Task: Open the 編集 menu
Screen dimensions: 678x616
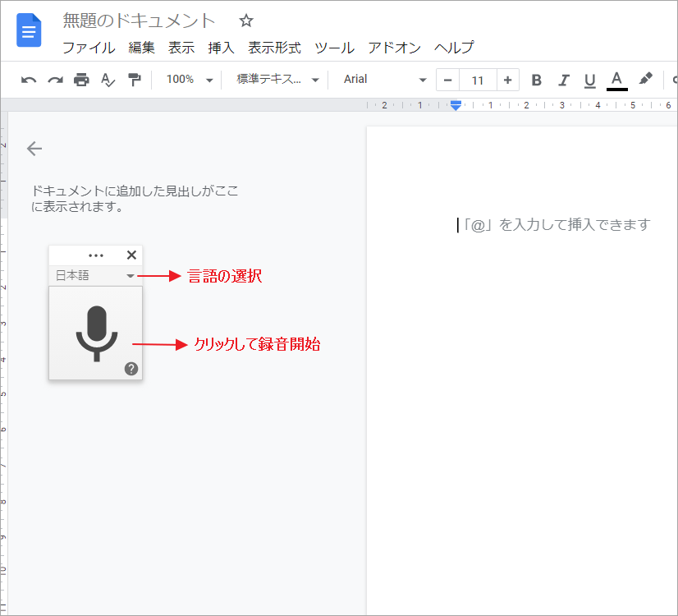Action: click(141, 48)
